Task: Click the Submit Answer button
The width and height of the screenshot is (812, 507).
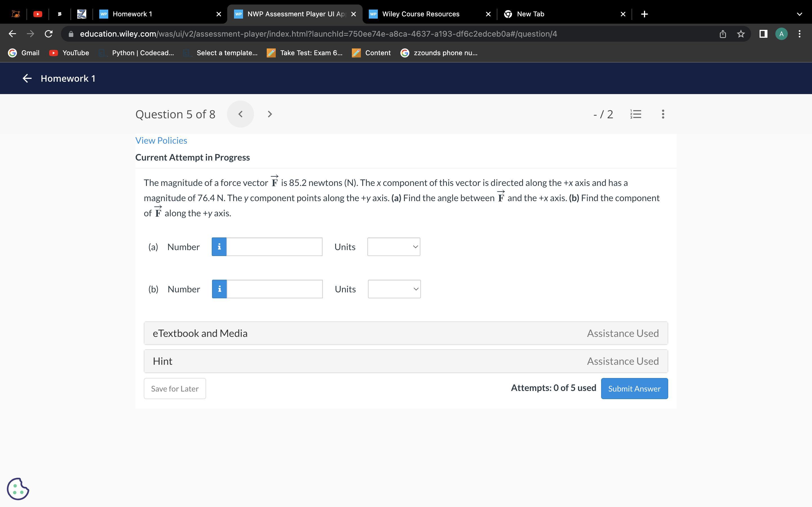Action: [x=634, y=389]
